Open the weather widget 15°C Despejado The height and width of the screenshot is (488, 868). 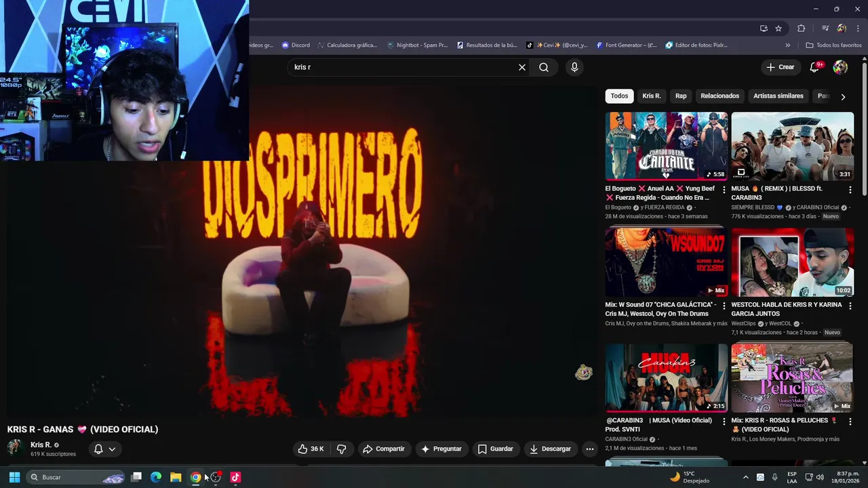pyautogui.click(x=688, y=477)
